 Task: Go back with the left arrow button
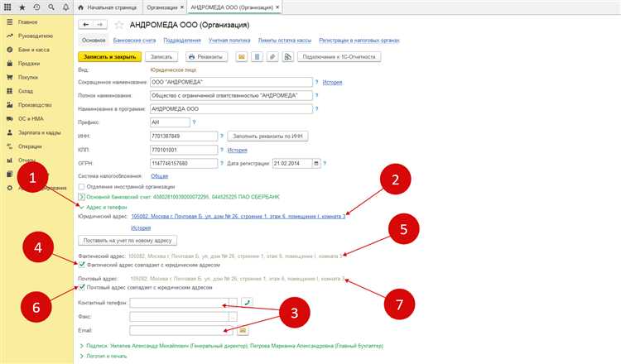[x=85, y=25]
